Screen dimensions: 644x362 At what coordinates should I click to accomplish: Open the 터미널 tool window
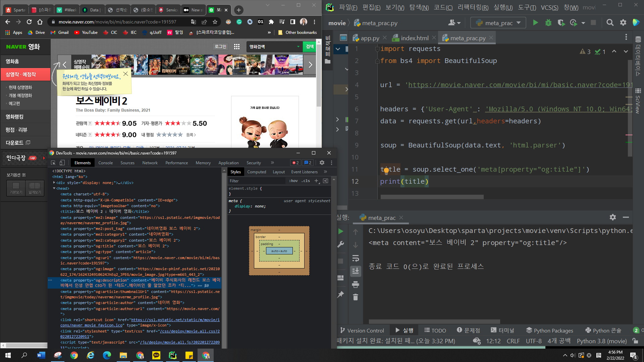coord(502,330)
